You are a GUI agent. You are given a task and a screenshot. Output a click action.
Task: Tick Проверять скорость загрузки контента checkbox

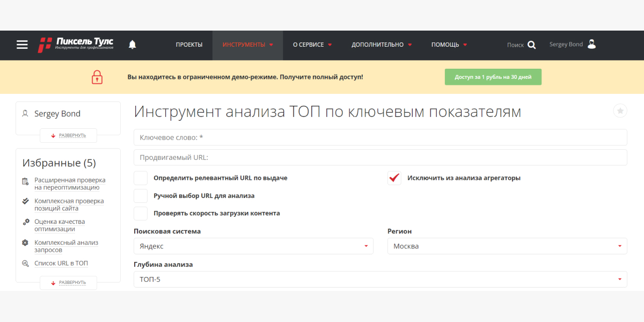pos(141,213)
